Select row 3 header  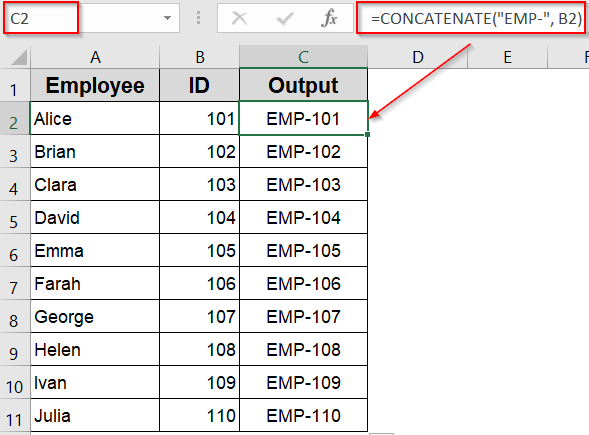15,151
